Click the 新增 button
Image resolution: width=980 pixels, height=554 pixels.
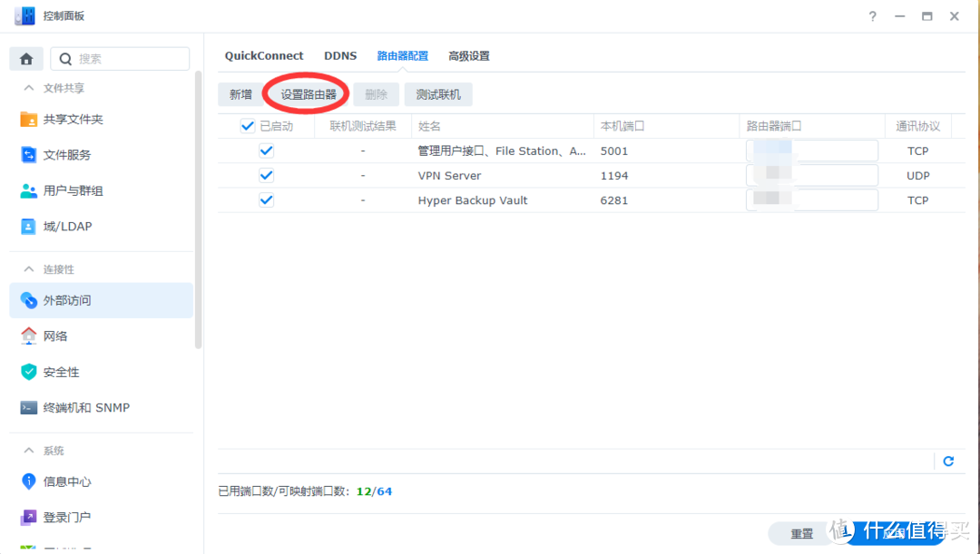240,94
